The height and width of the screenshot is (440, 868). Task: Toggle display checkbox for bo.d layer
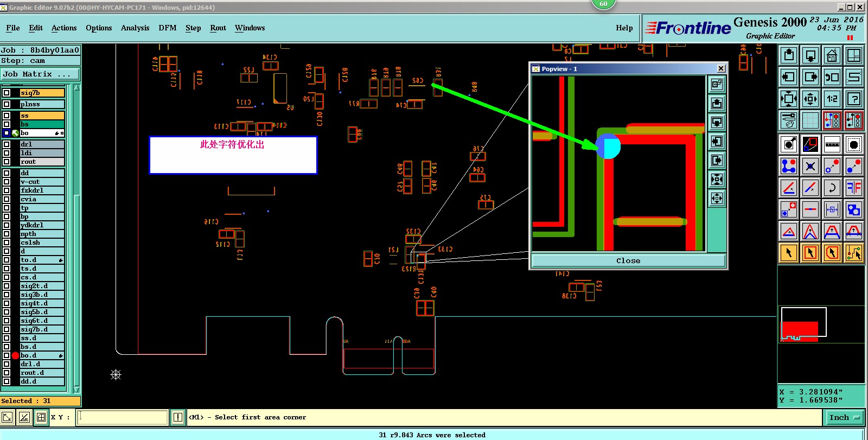click(x=7, y=355)
